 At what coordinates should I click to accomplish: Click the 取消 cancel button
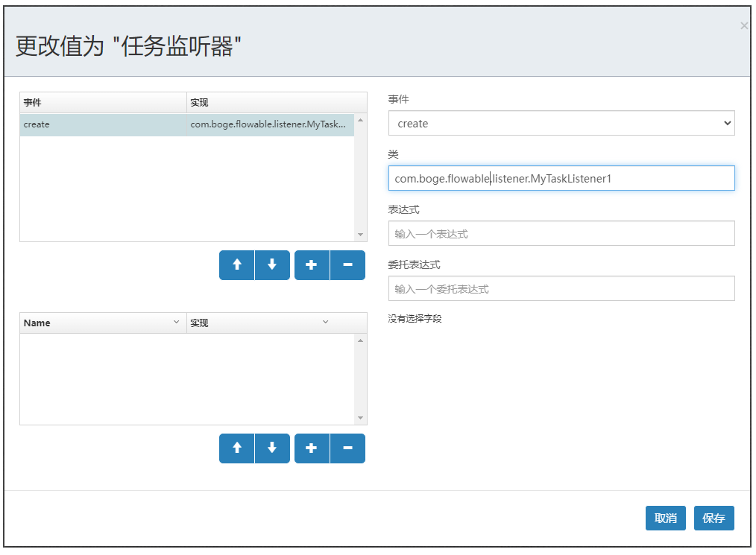pos(665,518)
